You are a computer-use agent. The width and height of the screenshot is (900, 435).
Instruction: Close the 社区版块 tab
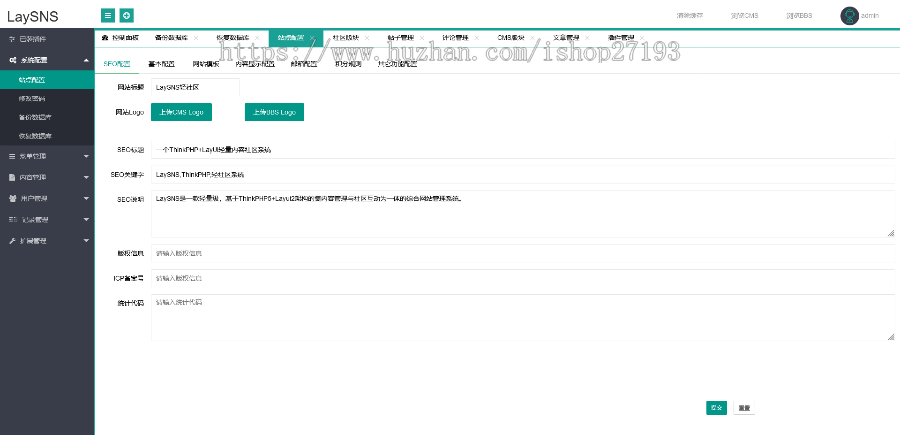pos(367,38)
